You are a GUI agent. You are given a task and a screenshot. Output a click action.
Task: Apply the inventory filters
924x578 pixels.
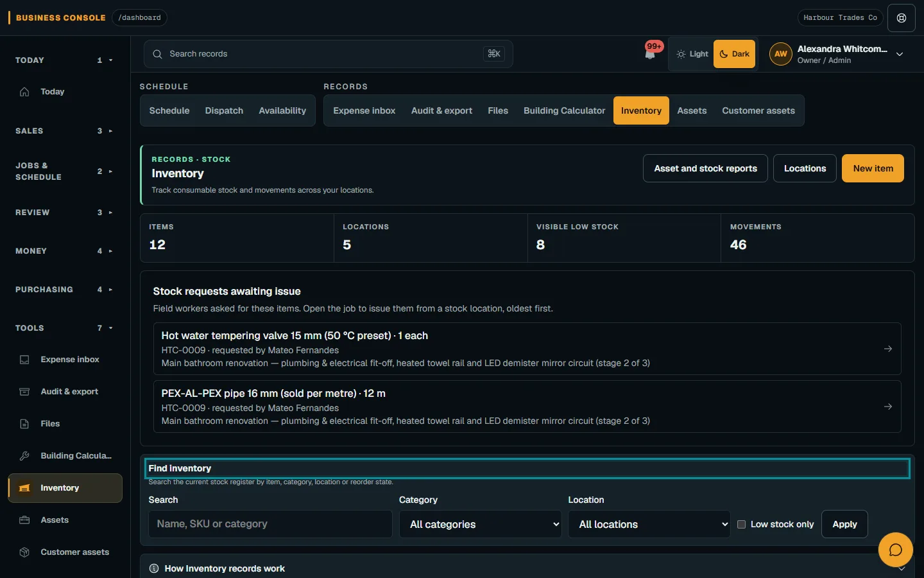[844, 524]
